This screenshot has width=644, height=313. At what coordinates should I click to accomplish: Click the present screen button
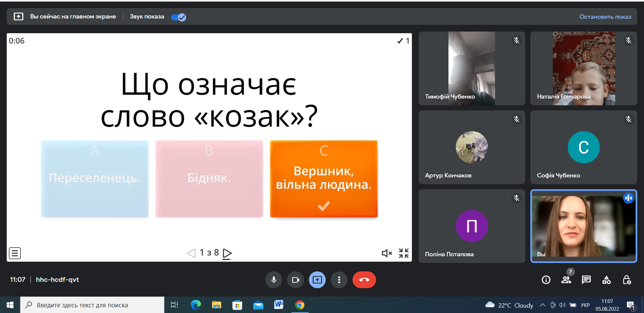tap(317, 280)
